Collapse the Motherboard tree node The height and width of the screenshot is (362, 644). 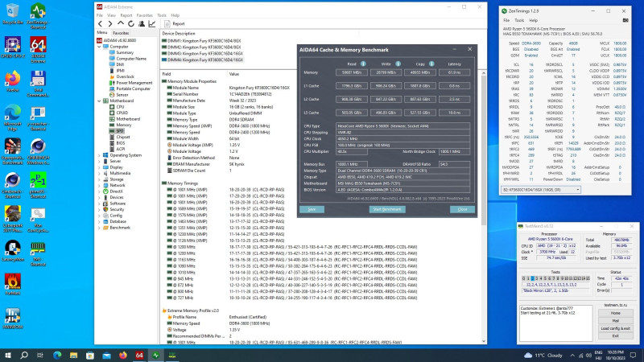click(x=99, y=101)
